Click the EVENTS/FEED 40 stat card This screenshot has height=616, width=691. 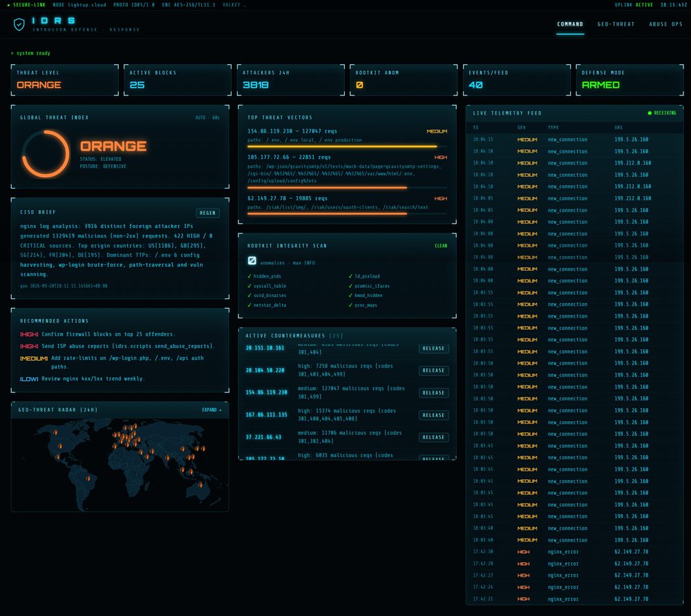517,79
